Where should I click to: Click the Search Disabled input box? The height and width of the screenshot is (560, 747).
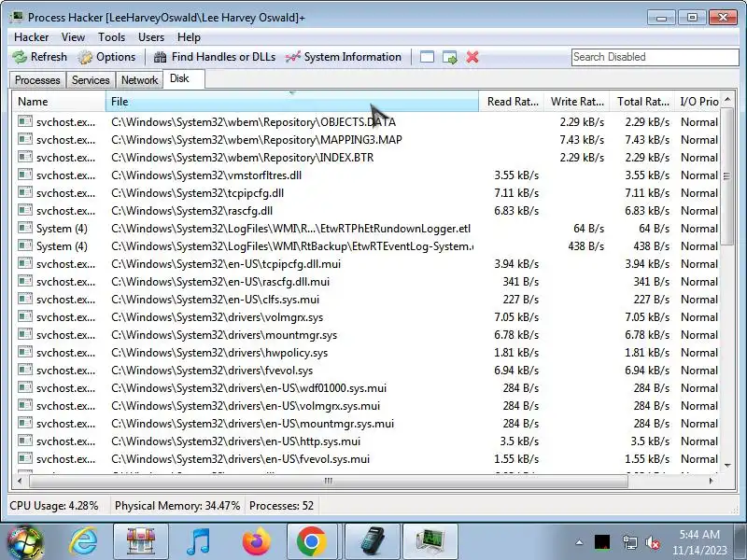tap(655, 57)
